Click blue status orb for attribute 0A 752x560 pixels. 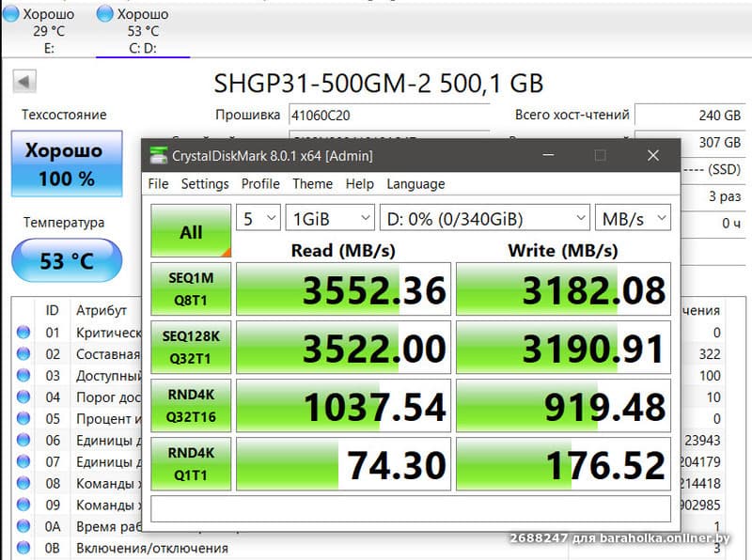[23, 526]
